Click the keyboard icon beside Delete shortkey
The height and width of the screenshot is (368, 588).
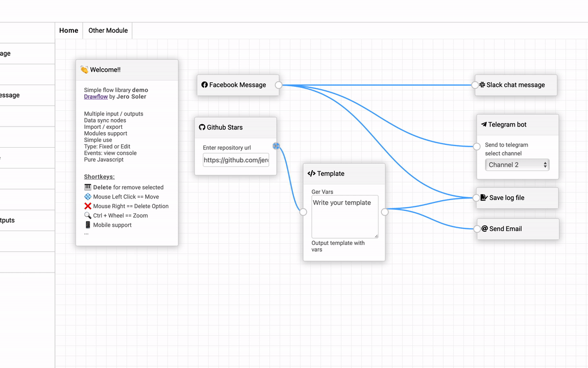click(x=88, y=187)
